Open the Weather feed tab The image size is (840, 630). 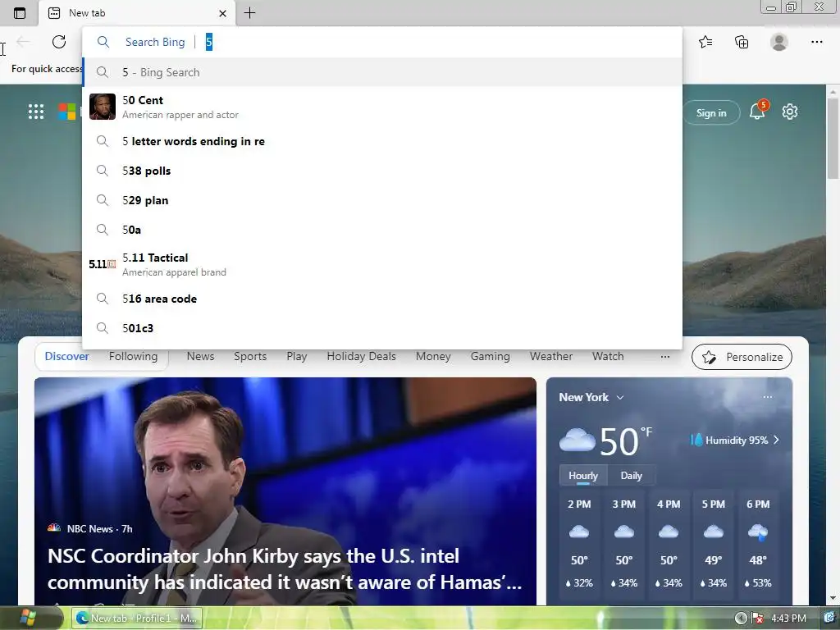(551, 356)
